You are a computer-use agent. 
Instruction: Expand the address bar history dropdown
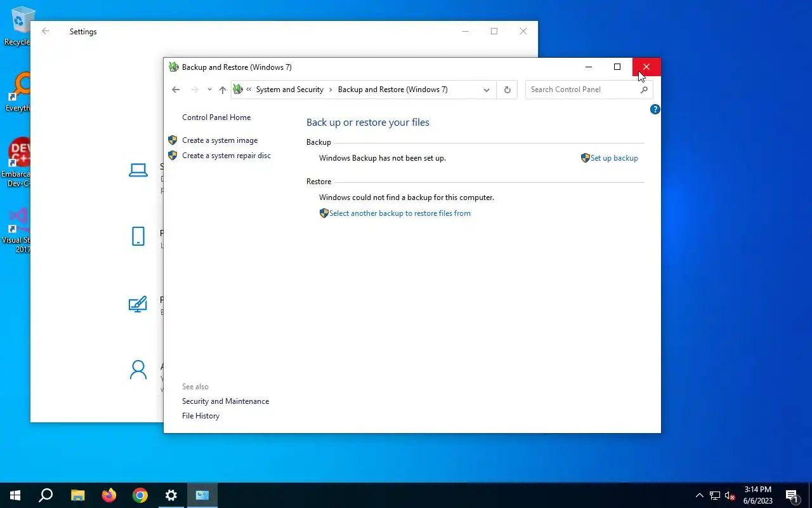click(x=487, y=90)
